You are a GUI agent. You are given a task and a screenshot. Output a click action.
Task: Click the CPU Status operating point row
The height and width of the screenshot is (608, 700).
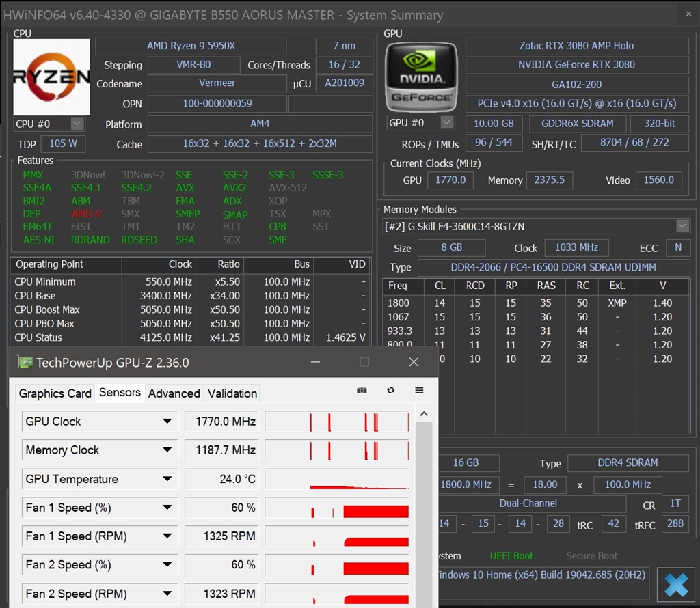tap(191, 337)
